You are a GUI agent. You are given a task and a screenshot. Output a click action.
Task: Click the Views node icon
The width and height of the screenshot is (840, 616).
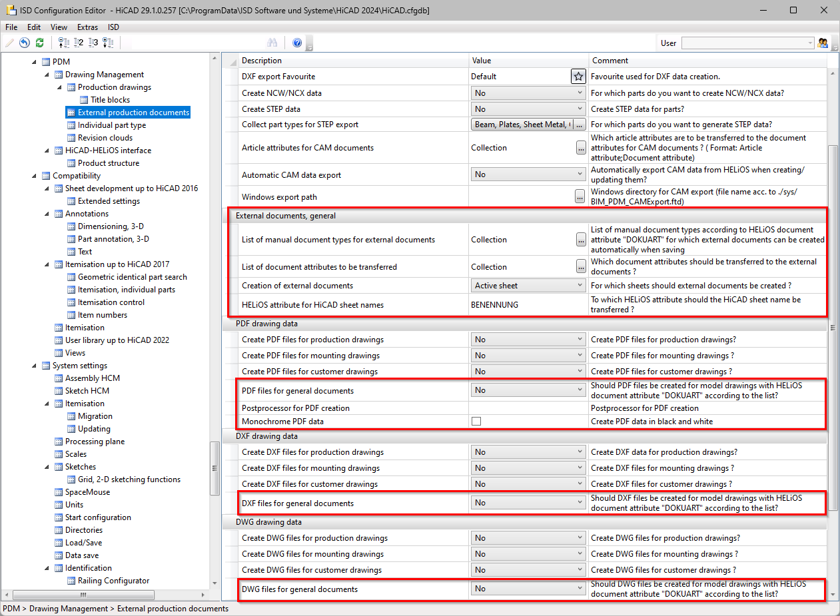[59, 353]
